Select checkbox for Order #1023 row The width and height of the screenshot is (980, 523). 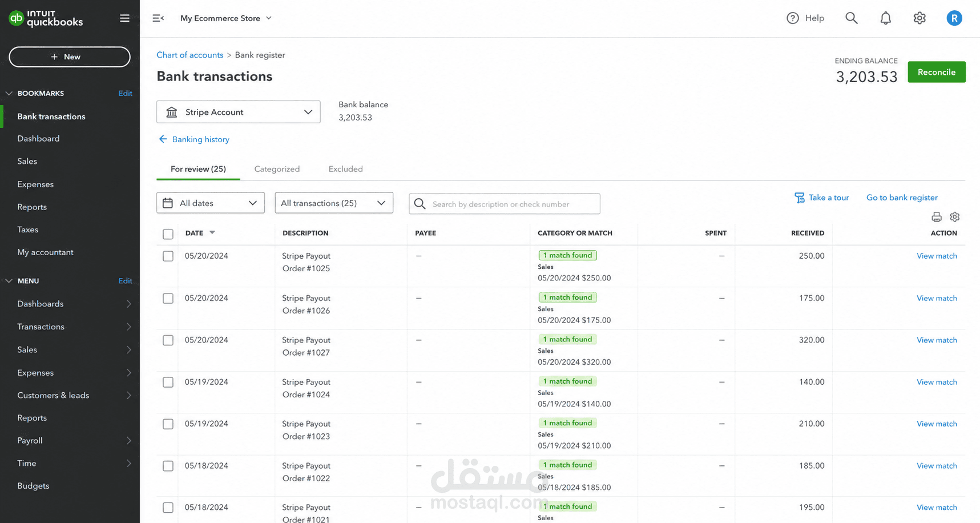point(168,424)
